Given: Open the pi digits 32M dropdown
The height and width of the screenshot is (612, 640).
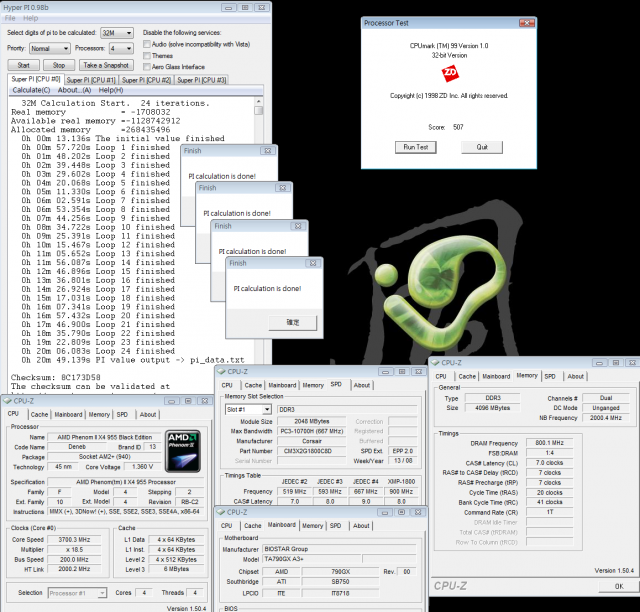Looking at the screenshot, I should (x=117, y=33).
